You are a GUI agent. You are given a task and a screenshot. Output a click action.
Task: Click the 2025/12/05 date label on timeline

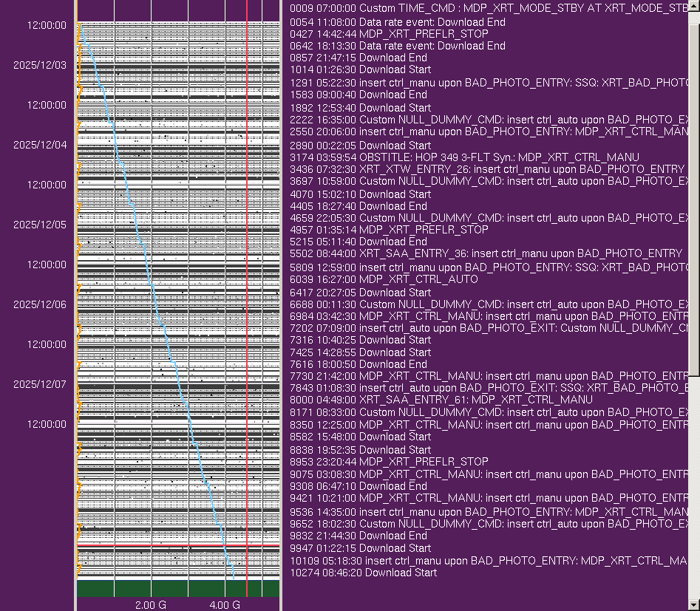(39, 225)
